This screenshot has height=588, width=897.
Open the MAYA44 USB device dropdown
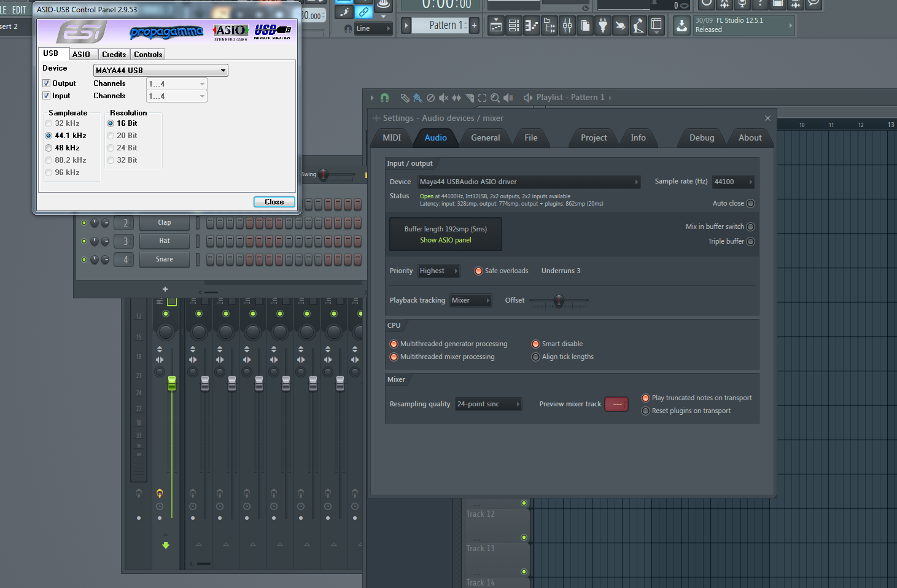(161, 71)
